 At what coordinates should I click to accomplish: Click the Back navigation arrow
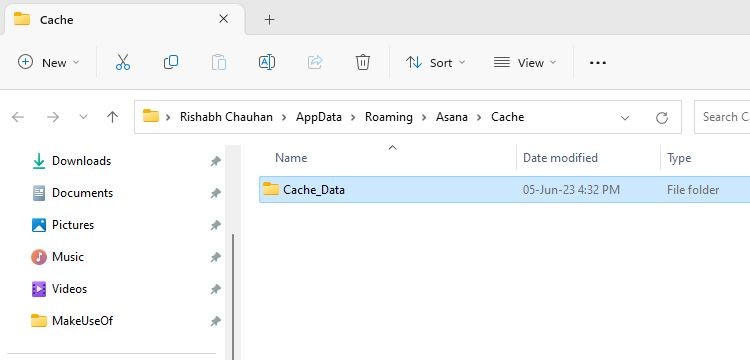(x=18, y=117)
